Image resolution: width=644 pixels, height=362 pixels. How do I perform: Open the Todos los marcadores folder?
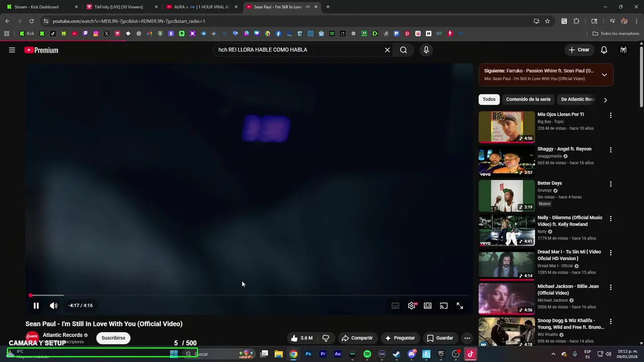tap(616, 34)
